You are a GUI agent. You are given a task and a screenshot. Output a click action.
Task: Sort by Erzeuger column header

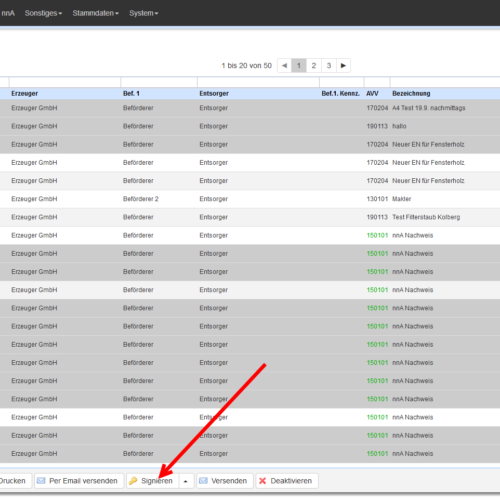click(25, 93)
